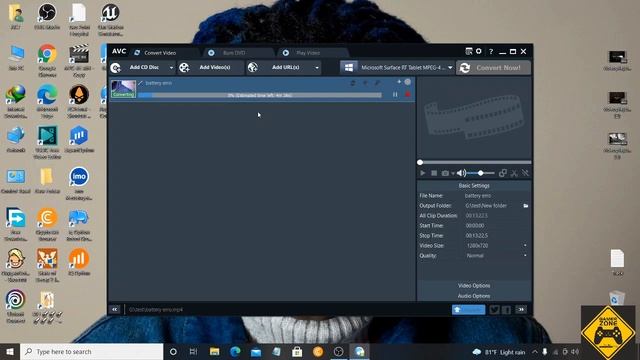
Task: Switch to the Play Video tab
Action: (308, 53)
